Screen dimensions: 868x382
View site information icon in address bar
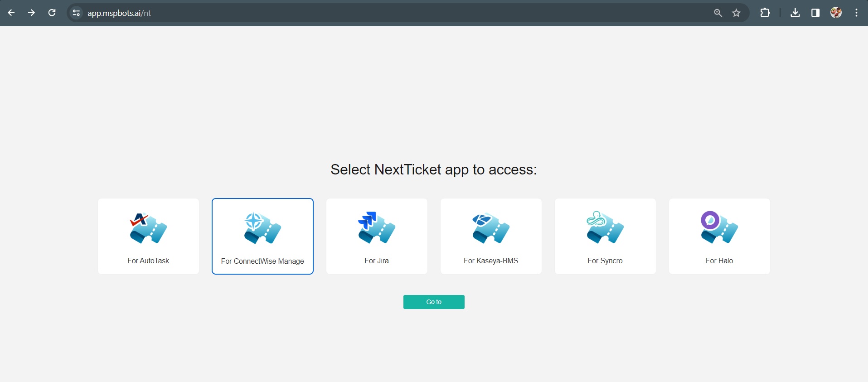click(x=77, y=13)
